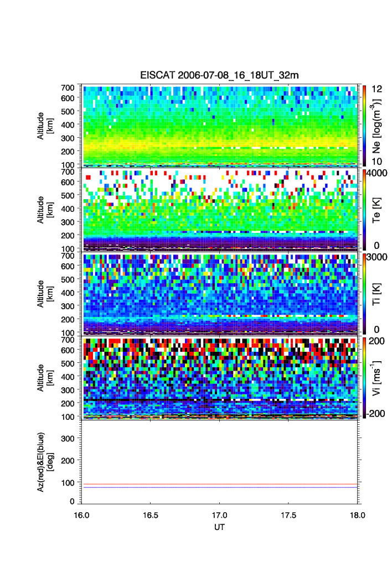Click the UT x-axis label
The image size is (392, 588).
coord(220,528)
